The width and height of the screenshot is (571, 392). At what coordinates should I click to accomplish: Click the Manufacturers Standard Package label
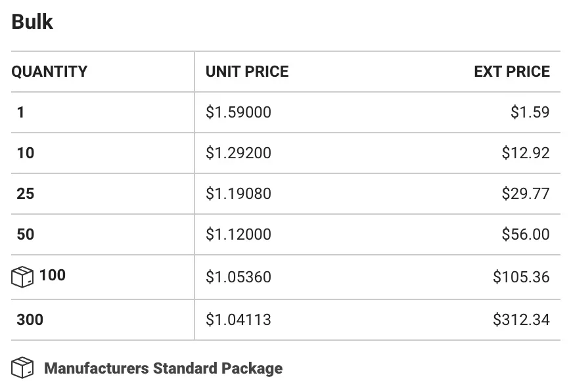coord(163,368)
